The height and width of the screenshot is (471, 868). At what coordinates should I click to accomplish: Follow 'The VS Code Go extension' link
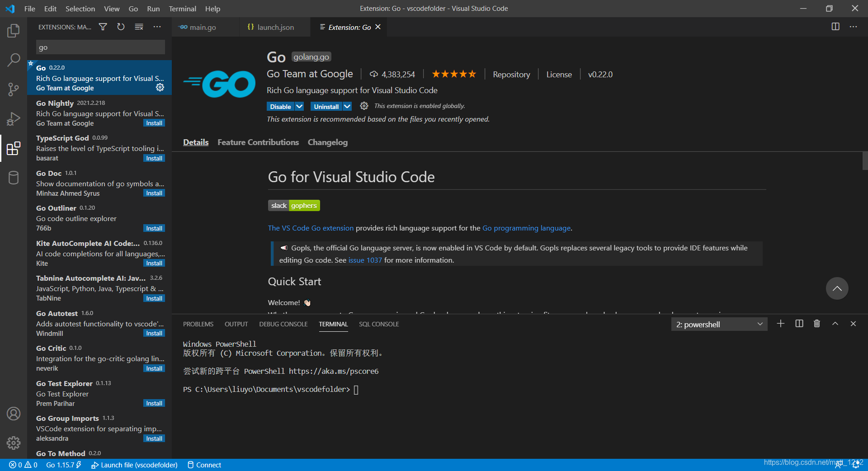point(311,228)
